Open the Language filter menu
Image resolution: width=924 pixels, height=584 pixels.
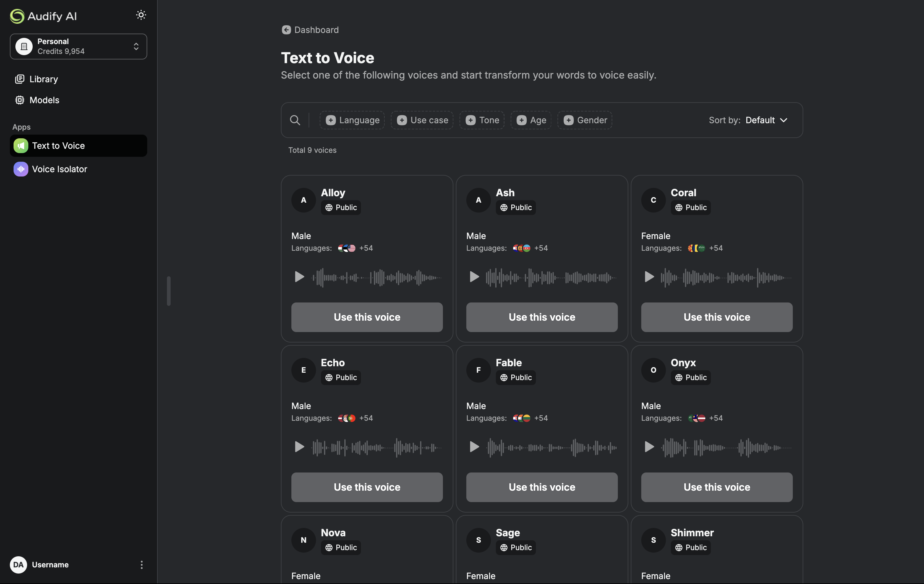click(352, 120)
